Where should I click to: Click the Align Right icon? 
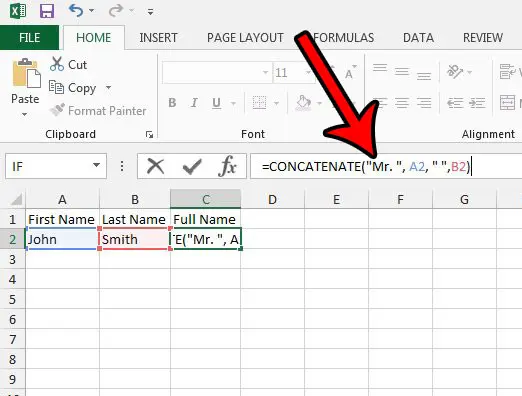[x=424, y=103]
